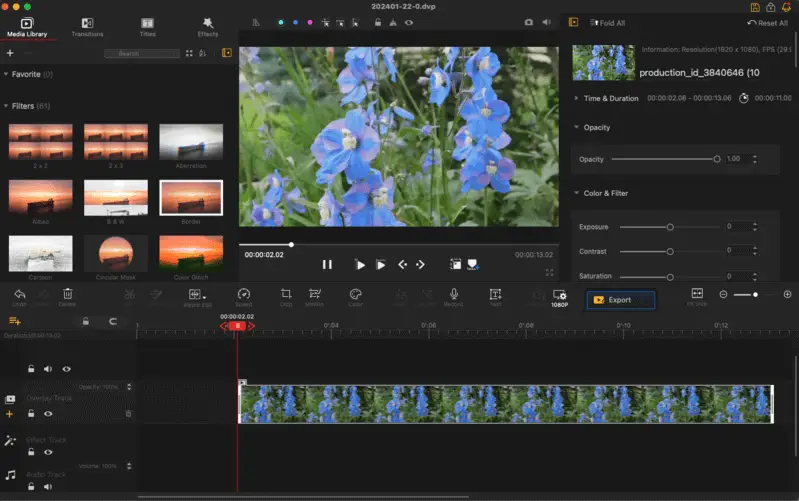This screenshot has width=799, height=501.
Task: Delete the selected clip with the trash icon
Action: pyautogui.click(x=68, y=295)
